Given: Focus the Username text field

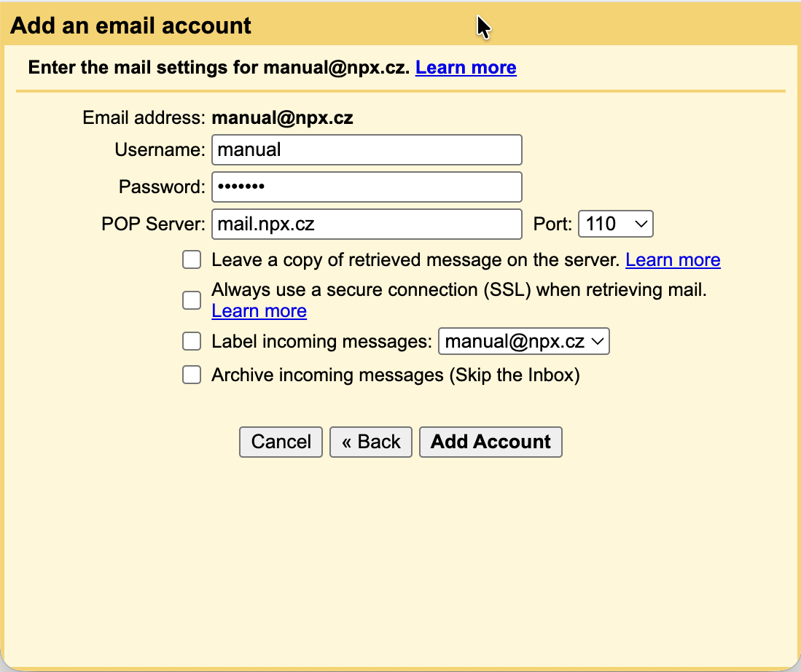Looking at the screenshot, I should (x=367, y=150).
